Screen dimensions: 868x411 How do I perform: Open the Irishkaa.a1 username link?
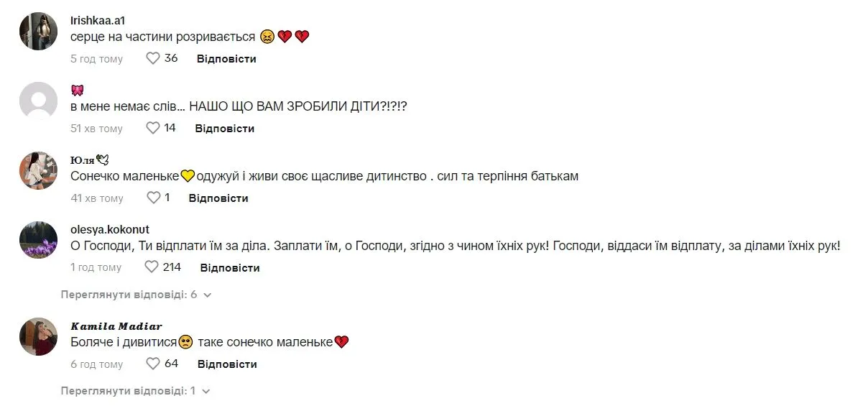(x=98, y=21)
